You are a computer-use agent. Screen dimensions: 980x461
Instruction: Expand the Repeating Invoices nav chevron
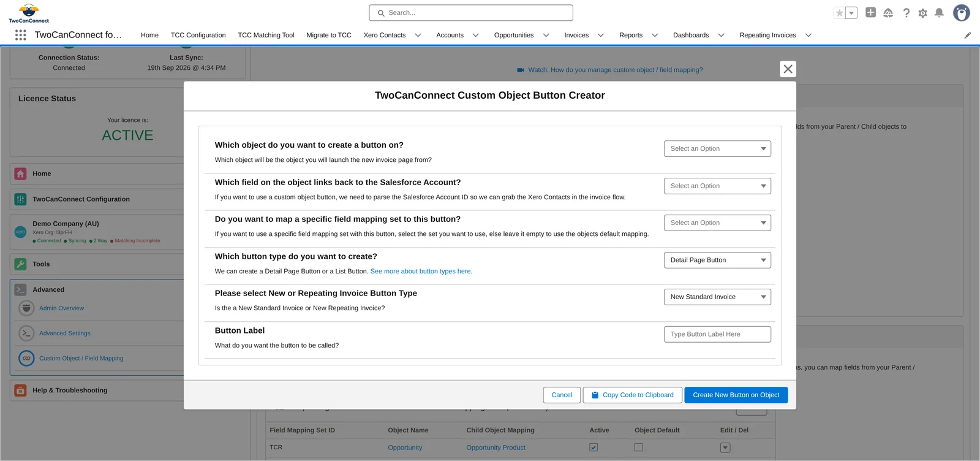pos(809,36)
